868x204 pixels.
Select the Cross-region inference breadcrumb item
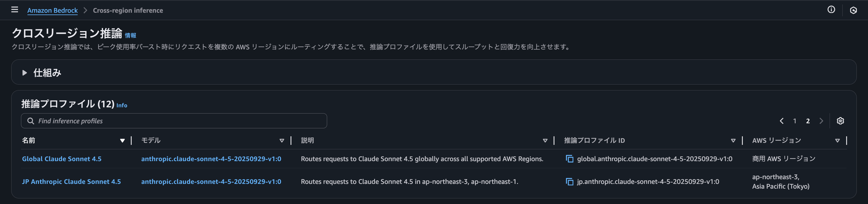click(127, 10)
